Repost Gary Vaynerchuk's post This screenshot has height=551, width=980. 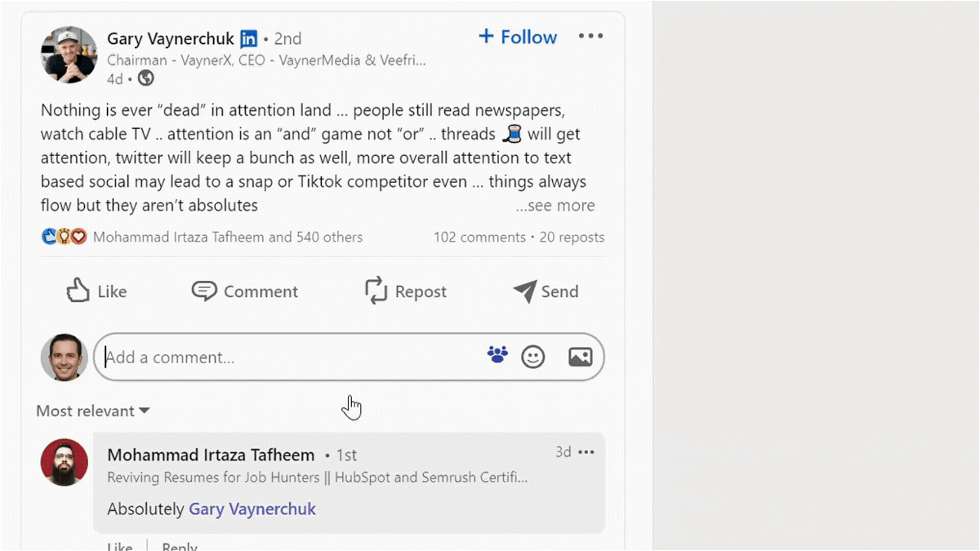(405, 291)
